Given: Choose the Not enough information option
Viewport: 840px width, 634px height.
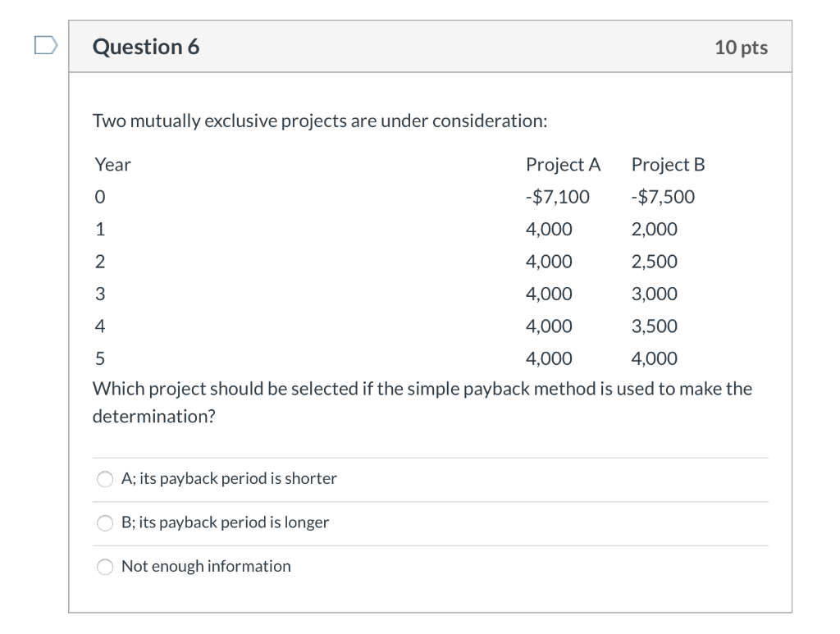Looking at the screenshot, I should [104, 566].
